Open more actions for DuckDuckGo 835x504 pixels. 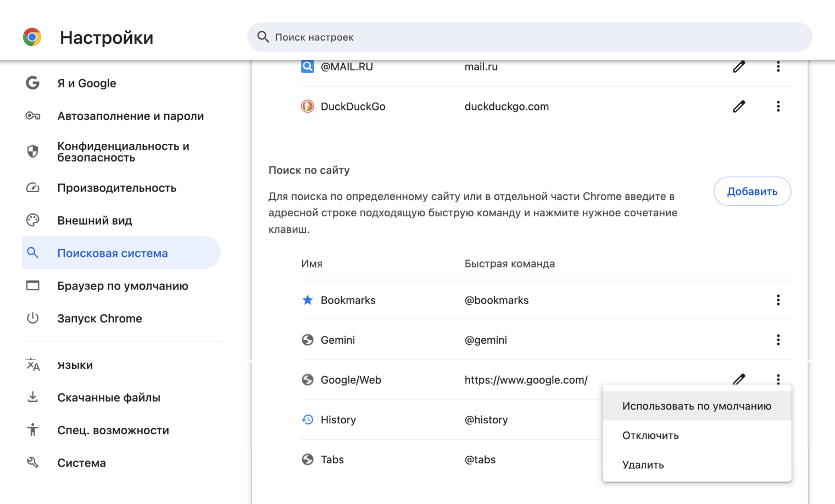[x=778, y=107]
